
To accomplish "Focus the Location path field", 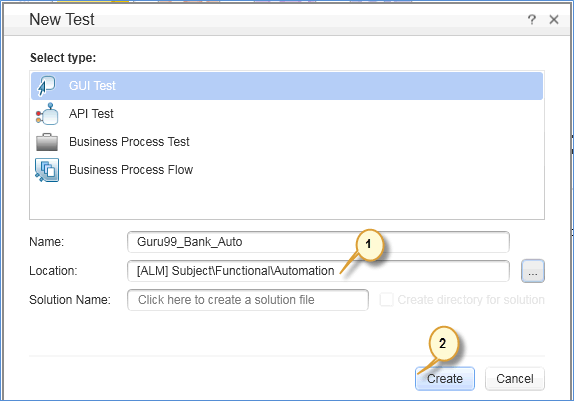I will pos(318,271).
